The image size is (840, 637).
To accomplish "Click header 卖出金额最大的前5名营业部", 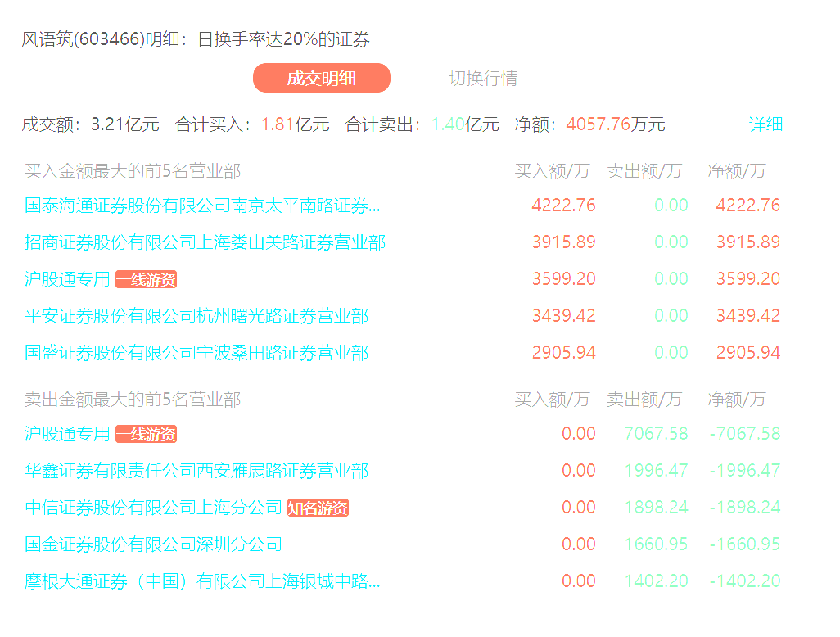I will [x=133, y=399].
